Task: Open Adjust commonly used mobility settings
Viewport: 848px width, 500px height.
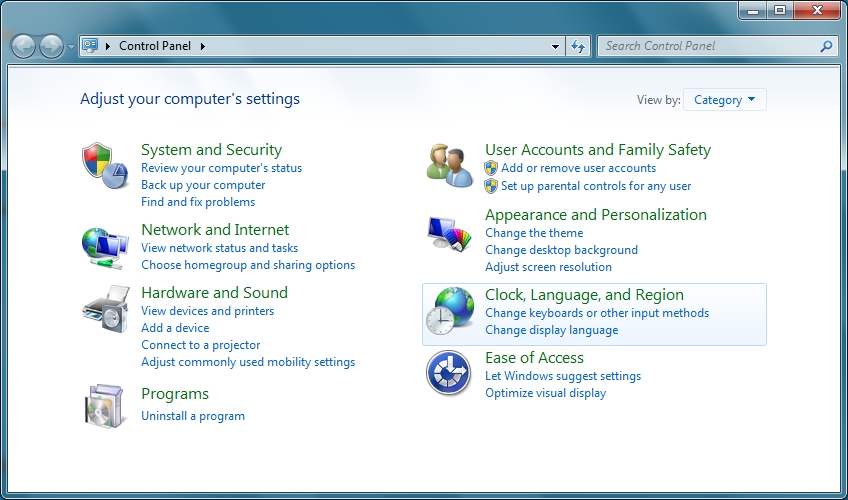Action: pyautogui.click(x=248, y=362)
